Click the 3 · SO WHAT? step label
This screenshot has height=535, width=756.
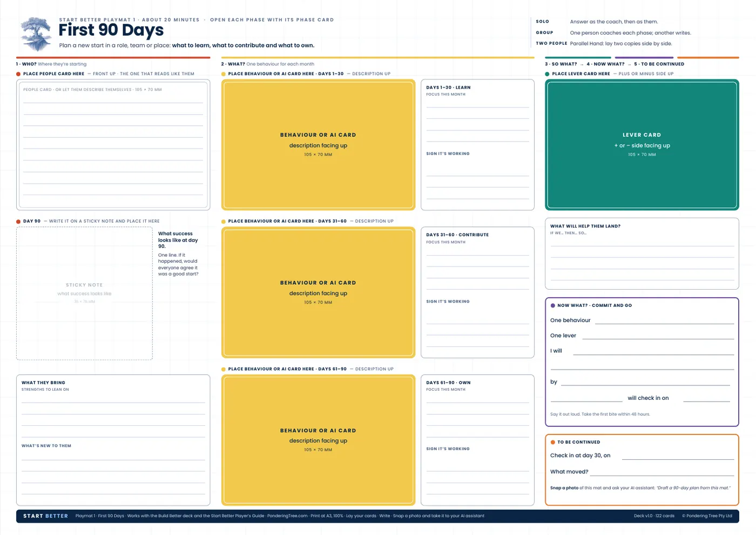(561, 64)
